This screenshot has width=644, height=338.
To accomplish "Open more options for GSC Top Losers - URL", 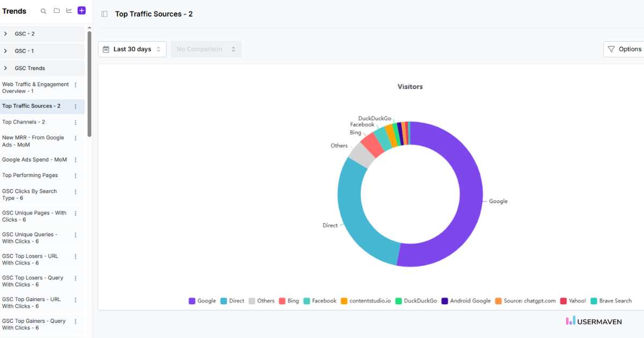I will pyautogui.click(x=76, y=256).
